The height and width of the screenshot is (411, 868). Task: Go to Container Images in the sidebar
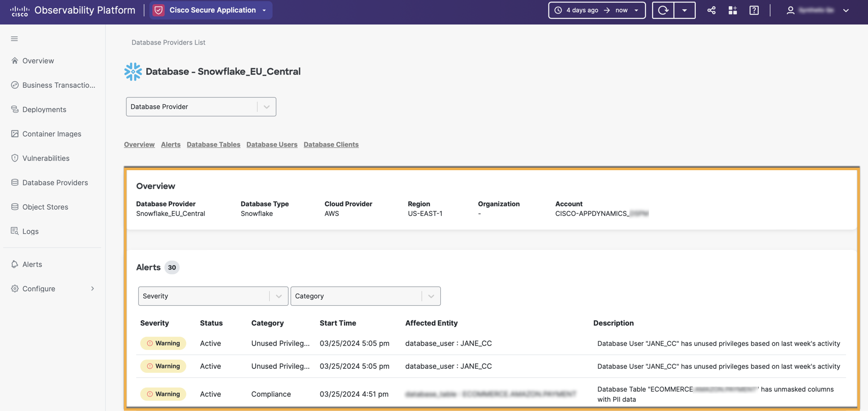pos(52,134)
